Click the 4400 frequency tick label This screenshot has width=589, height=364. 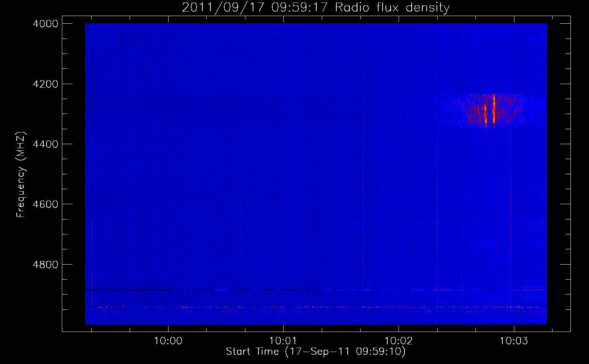[x=46, y=144]
